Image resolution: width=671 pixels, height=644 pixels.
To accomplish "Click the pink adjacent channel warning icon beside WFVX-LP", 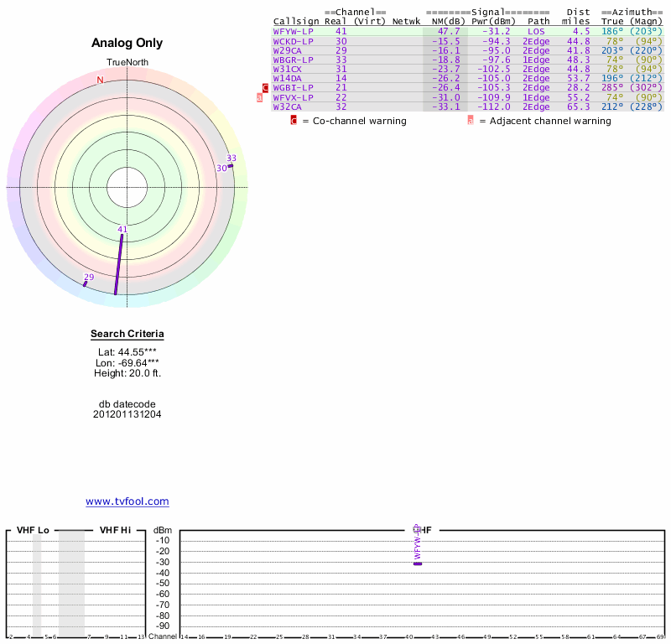I will pyautogui.click(x=259, y=97).
